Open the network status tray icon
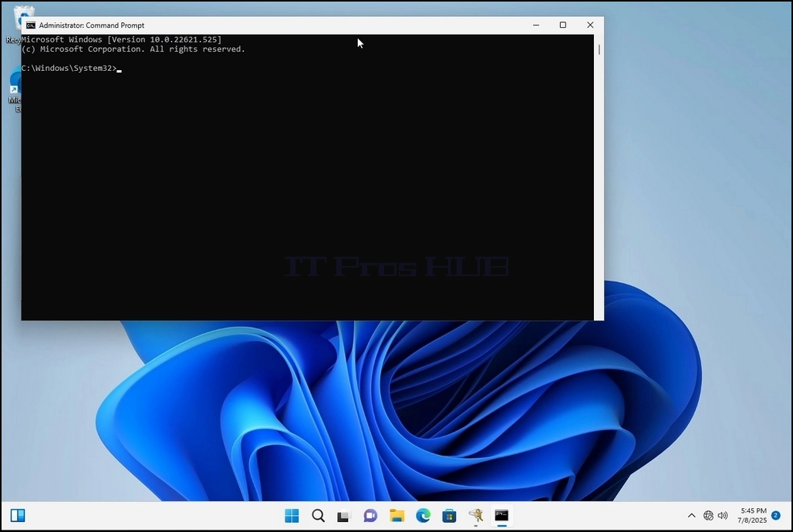The height and width of the screenshot is (532, 793). [x=708, y=516]
